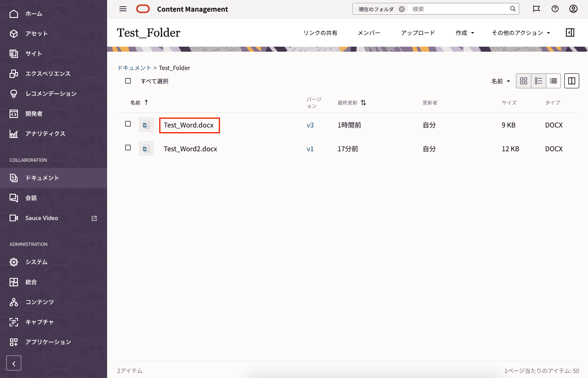Select the checkbox next to Test_Word.docx
This screenshot has height=378, width=588.
(128, 123)
